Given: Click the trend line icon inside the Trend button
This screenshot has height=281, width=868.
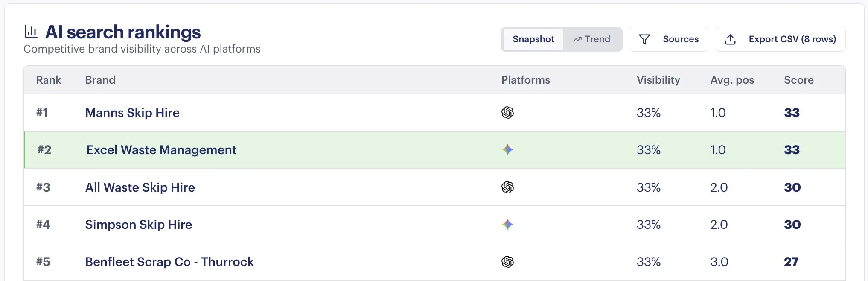Looking at the screenshot, I should click(x=577, y=39).
